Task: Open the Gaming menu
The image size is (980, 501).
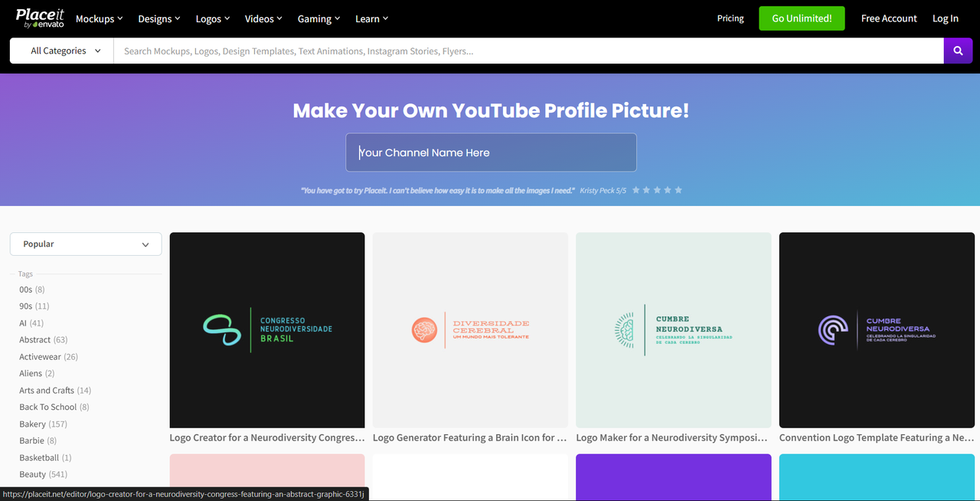Action: [318, 18]
